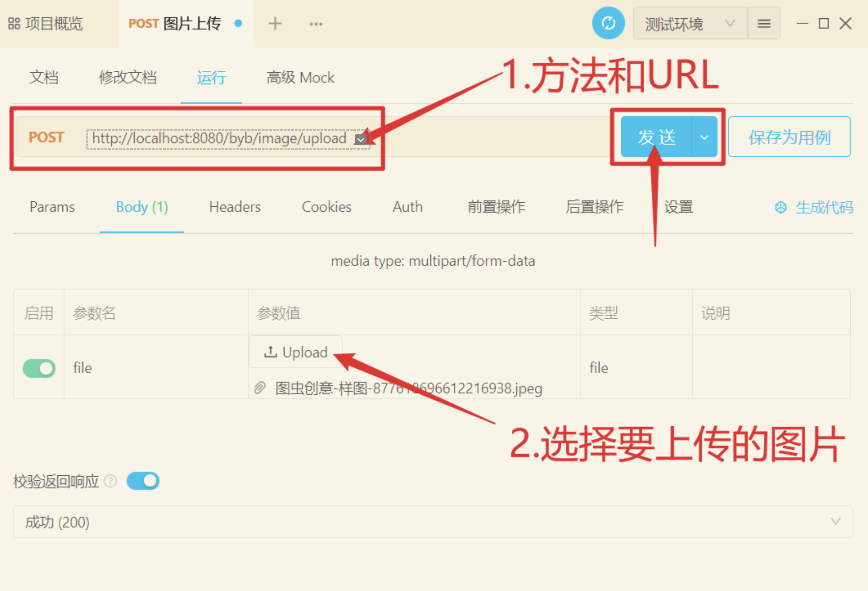Click the paperclip icon of uploaded jpeg
The height and width of the screenshot is (591, 868).
260,388
